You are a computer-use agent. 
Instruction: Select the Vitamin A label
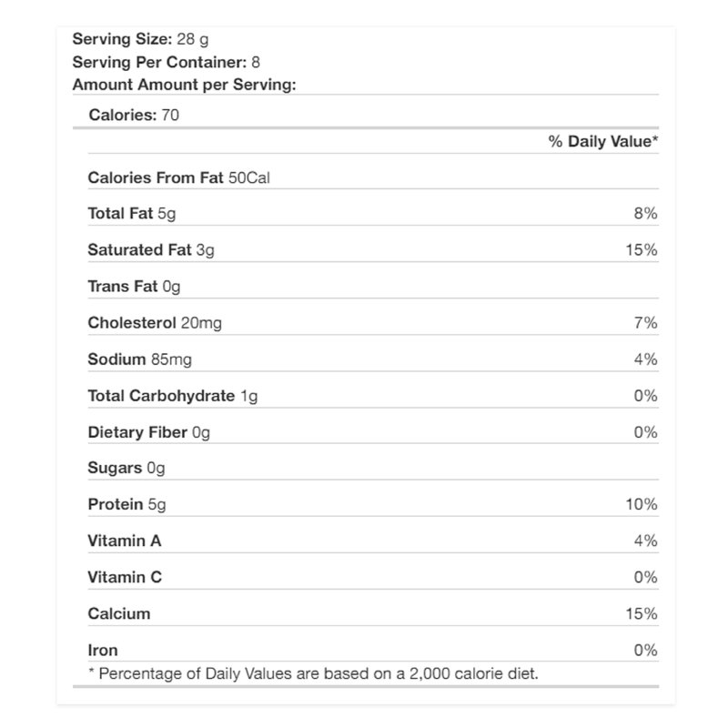coord(125,541)
